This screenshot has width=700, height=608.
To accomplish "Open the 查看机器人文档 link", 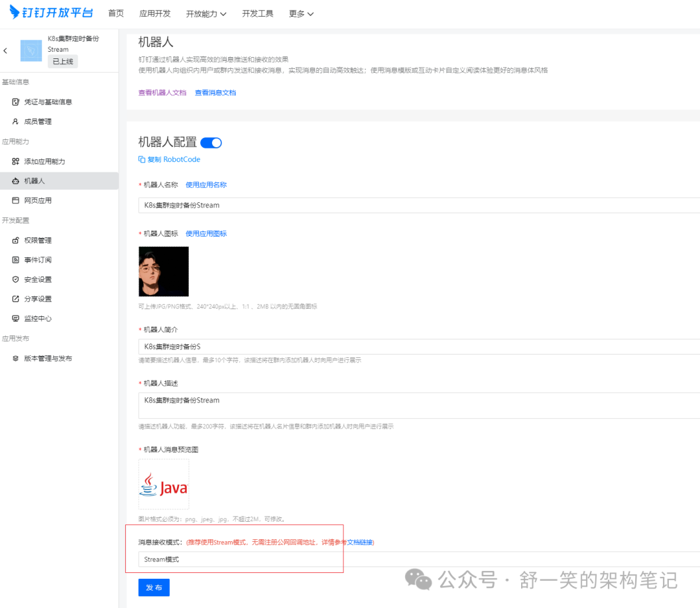I will (162, 93).
